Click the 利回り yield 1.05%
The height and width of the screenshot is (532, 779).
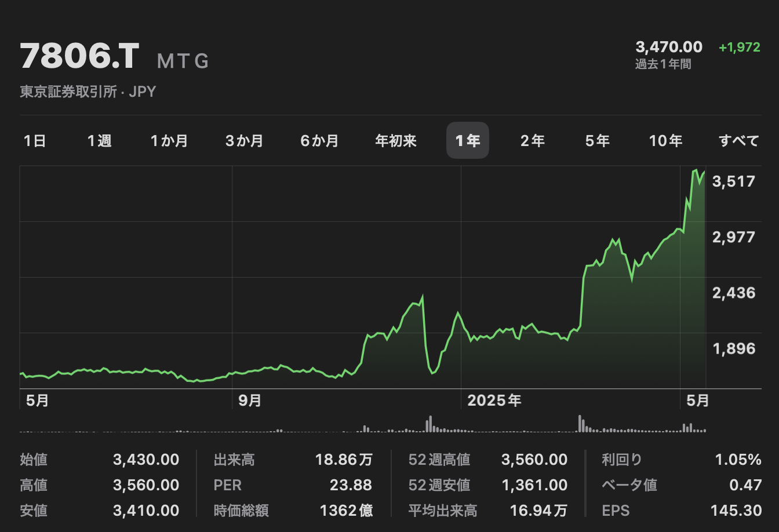738,460
